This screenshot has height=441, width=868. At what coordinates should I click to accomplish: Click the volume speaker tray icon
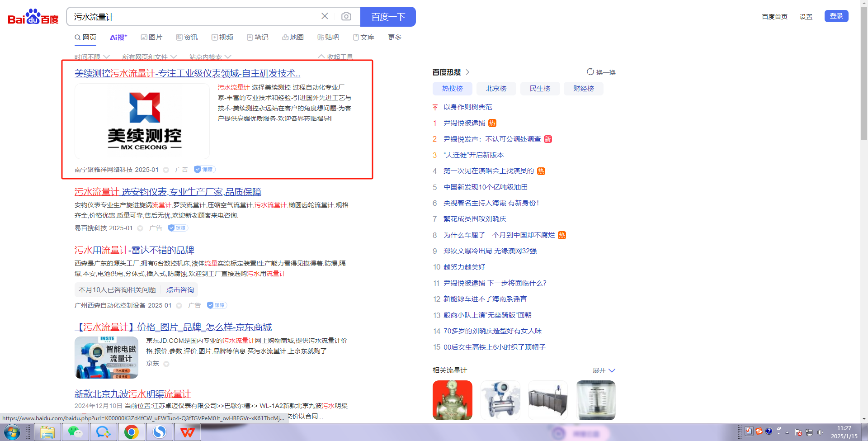(821, 432)
